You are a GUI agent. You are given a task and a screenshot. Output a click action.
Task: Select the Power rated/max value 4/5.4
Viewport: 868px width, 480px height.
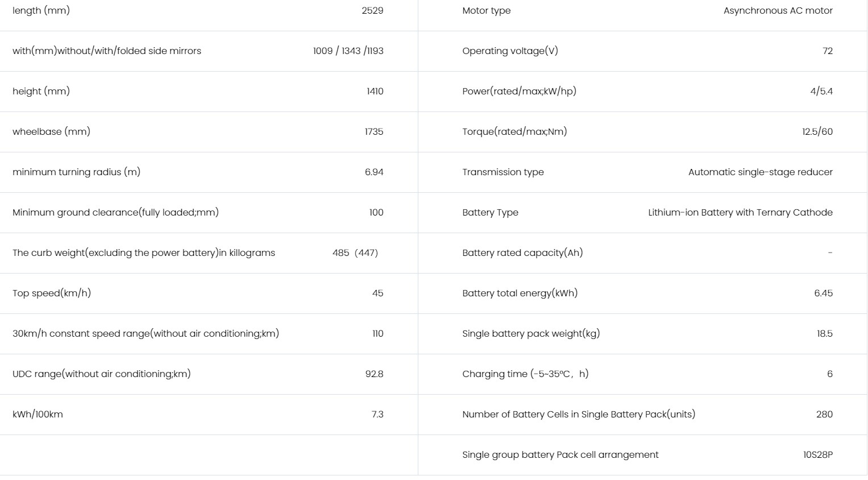(821, 92)
